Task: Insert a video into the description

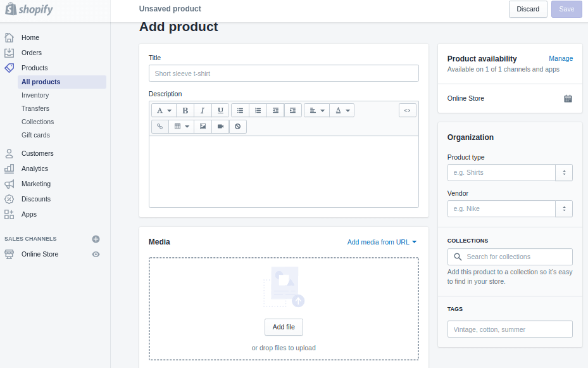Action: 220,126
